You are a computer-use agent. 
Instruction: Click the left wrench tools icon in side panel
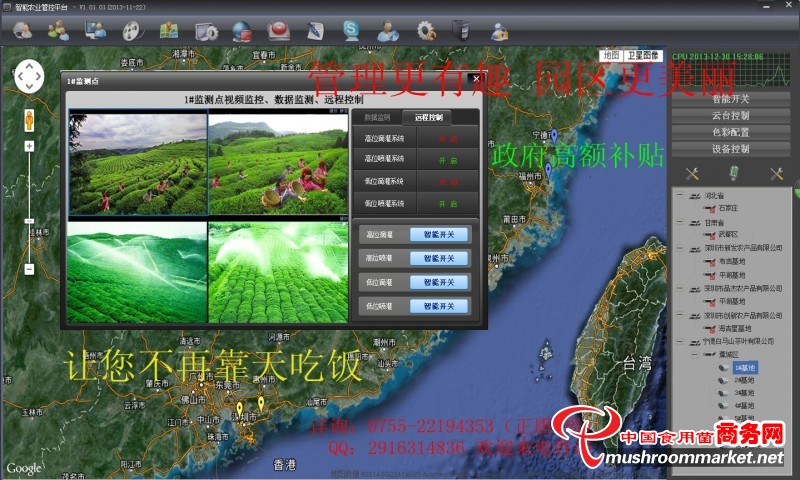tap(692, 174)
